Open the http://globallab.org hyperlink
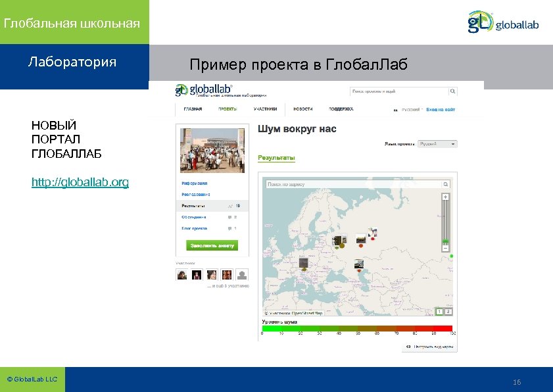 (80, 182)
